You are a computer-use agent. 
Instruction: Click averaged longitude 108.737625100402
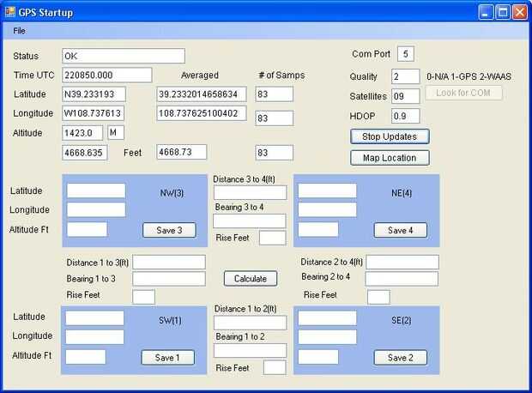click(202, 113)
